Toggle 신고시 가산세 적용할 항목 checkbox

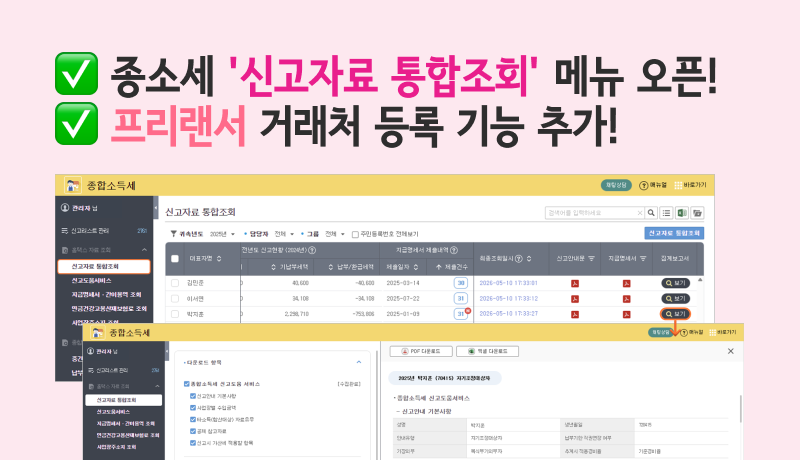coord(193,443)
